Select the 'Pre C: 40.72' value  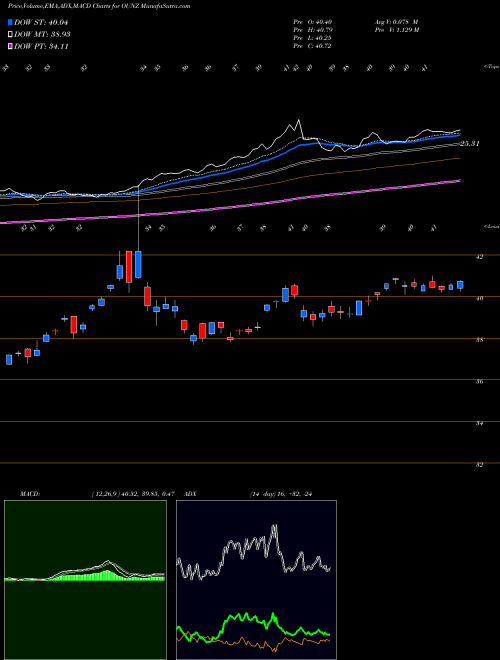(x=312, y=46)
